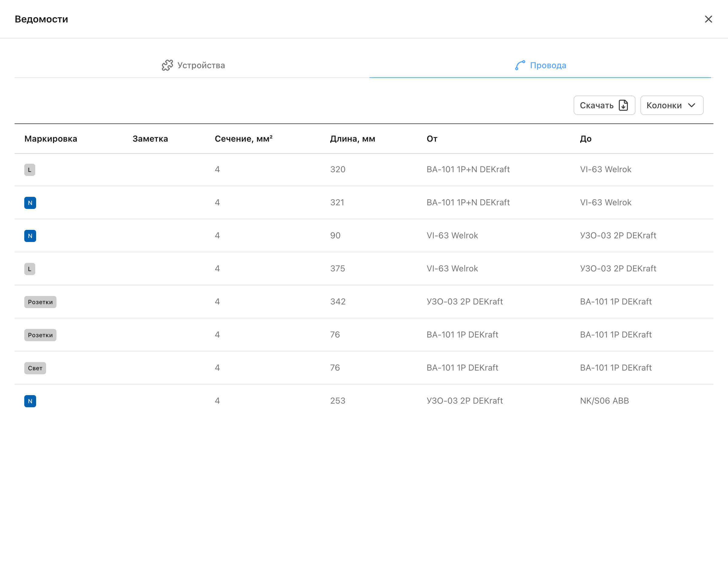Click ВА-101 1P DEKraft destination in Свет row
The height and width of the screenshot is (571, 728).
point(616,368)
